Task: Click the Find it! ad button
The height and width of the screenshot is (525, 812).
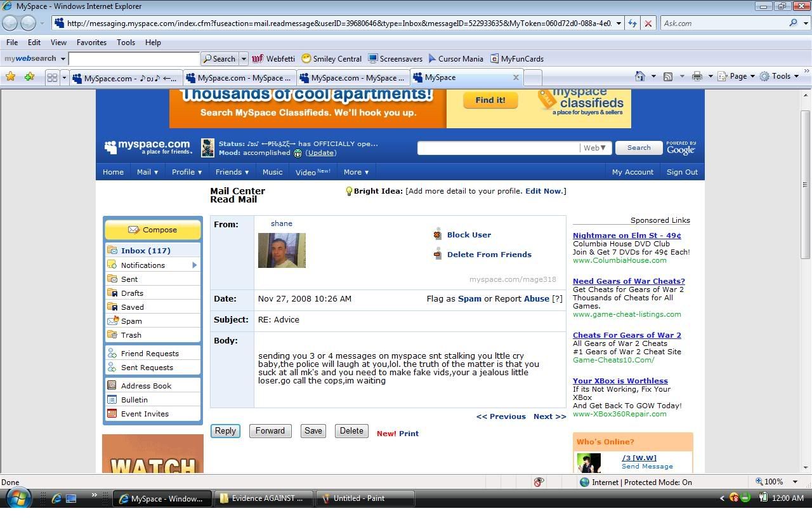Action: click(490, 100)
